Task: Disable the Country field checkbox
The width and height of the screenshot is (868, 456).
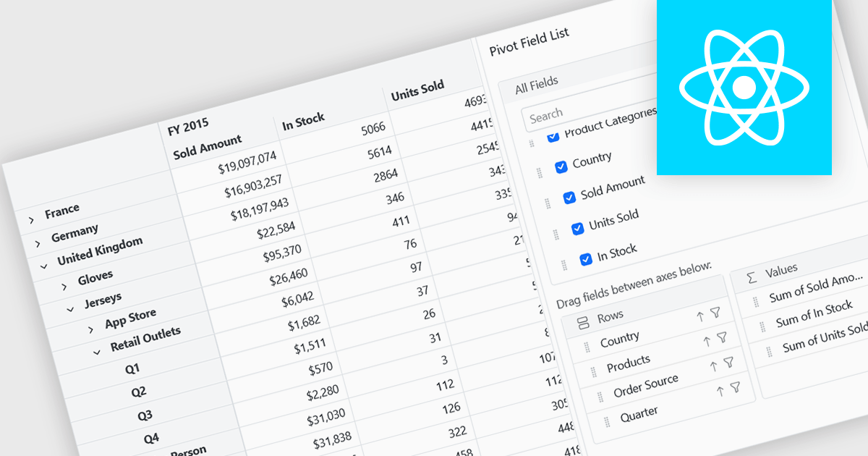Action: click(x=561, y=167)
